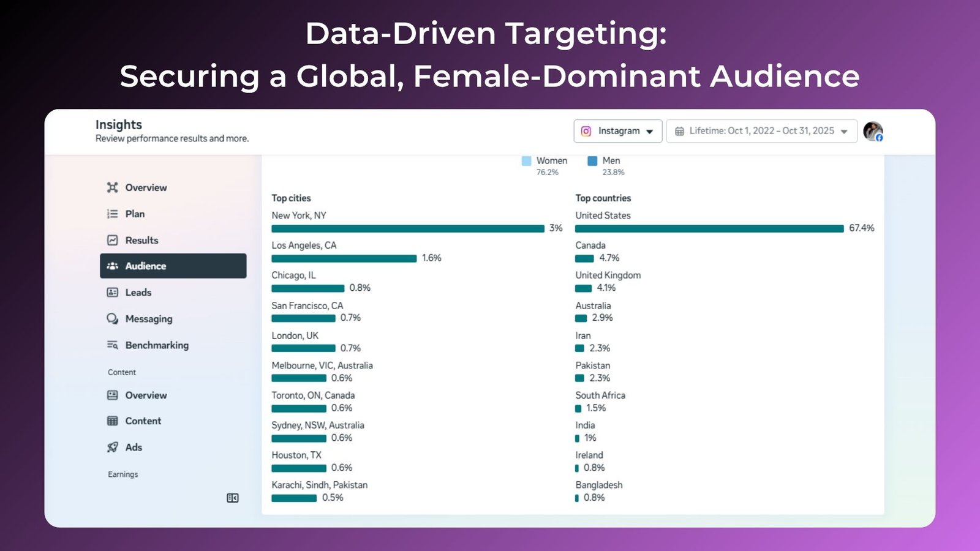Click the Women light blue legend swatch
Image resolution: width=980 pixels, height=551 pixels.
[526, 161]
